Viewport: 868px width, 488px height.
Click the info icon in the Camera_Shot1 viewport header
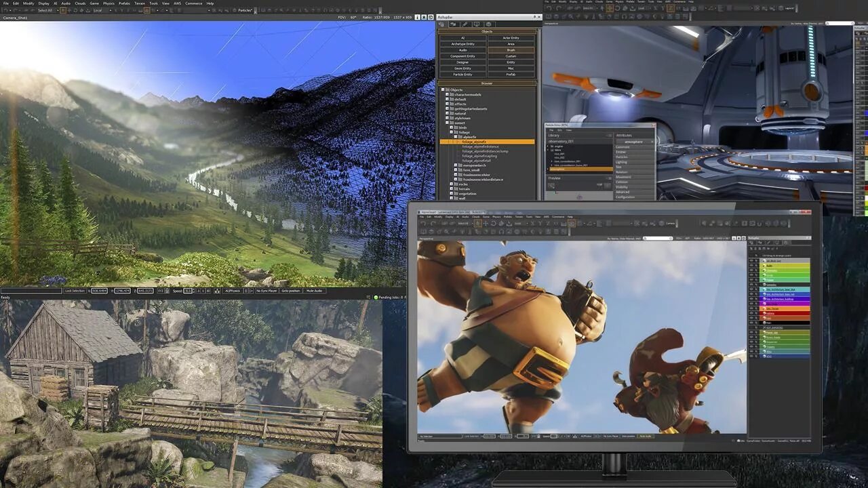[417, 17]
